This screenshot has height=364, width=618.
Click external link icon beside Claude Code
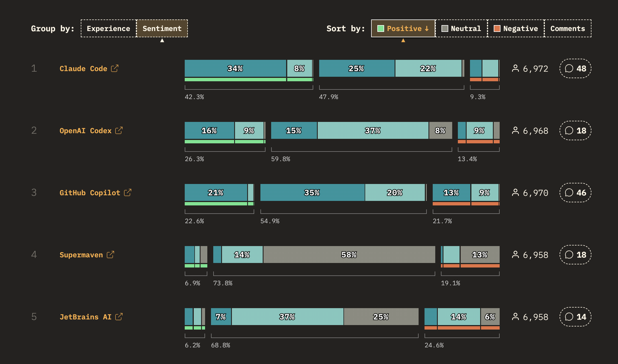[115, 68]
